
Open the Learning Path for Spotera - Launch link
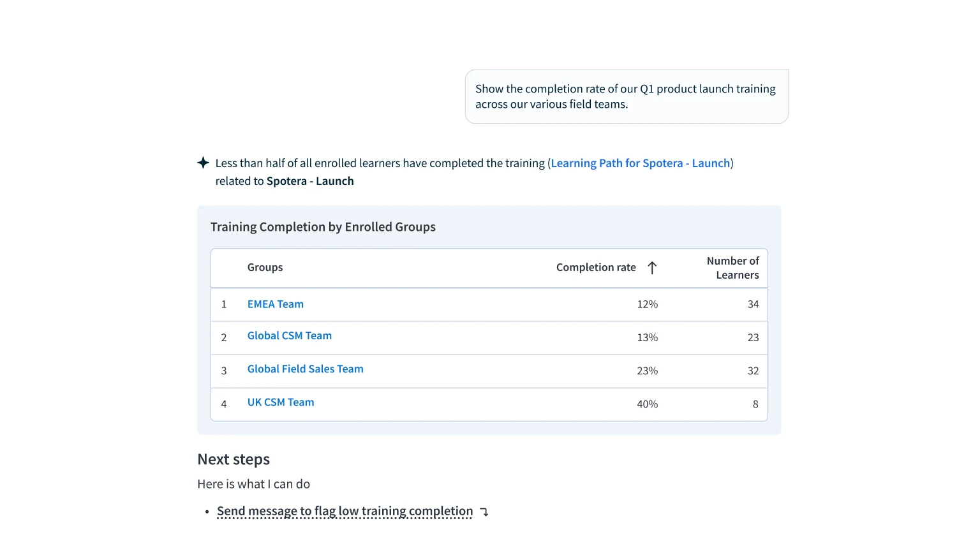click(x=640, y=163)
